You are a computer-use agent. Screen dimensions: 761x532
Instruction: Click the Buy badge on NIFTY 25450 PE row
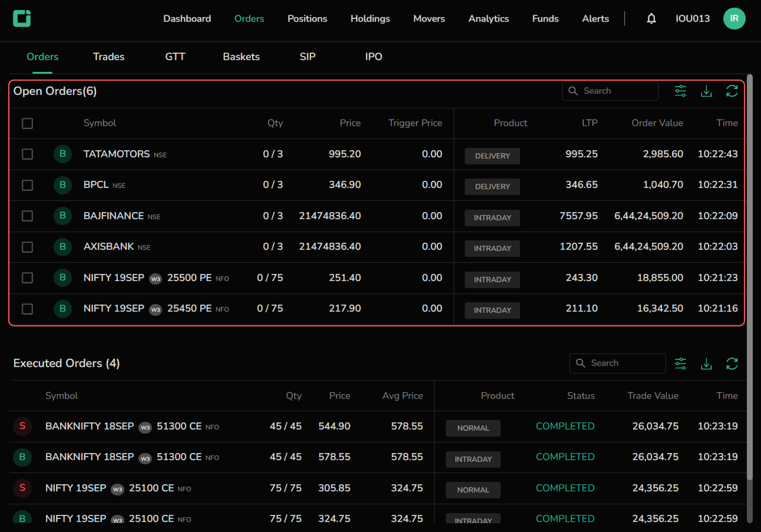coord(63,309)
